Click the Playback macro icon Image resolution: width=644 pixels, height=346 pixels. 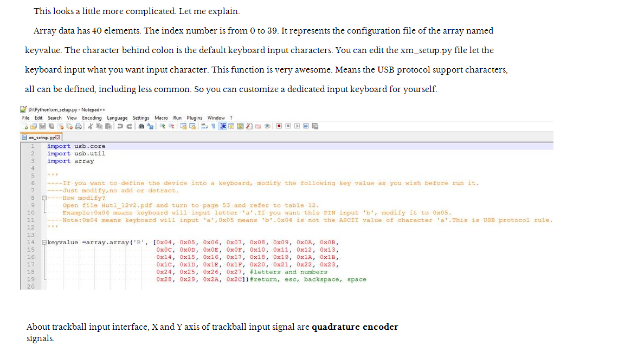tap(297, 126)
